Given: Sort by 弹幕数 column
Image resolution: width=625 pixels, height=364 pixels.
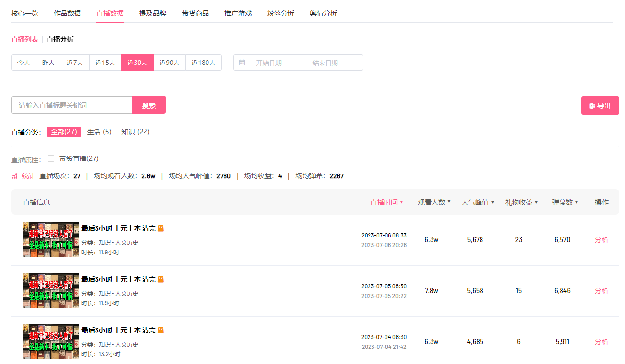Looking at the screenshot, I should [x=565, y=202].
